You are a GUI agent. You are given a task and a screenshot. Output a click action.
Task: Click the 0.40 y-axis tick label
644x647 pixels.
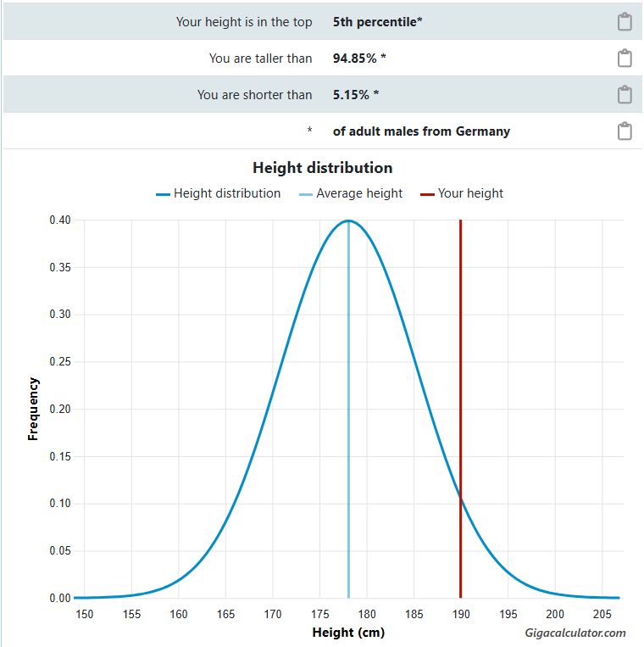point(60,220)
